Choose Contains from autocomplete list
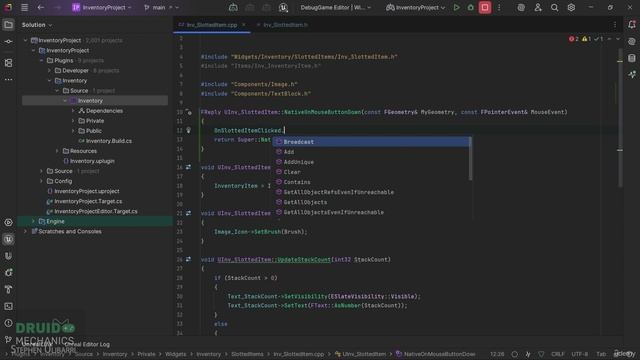Viewport: 640px width, 360px height. [x=371, y=182]
